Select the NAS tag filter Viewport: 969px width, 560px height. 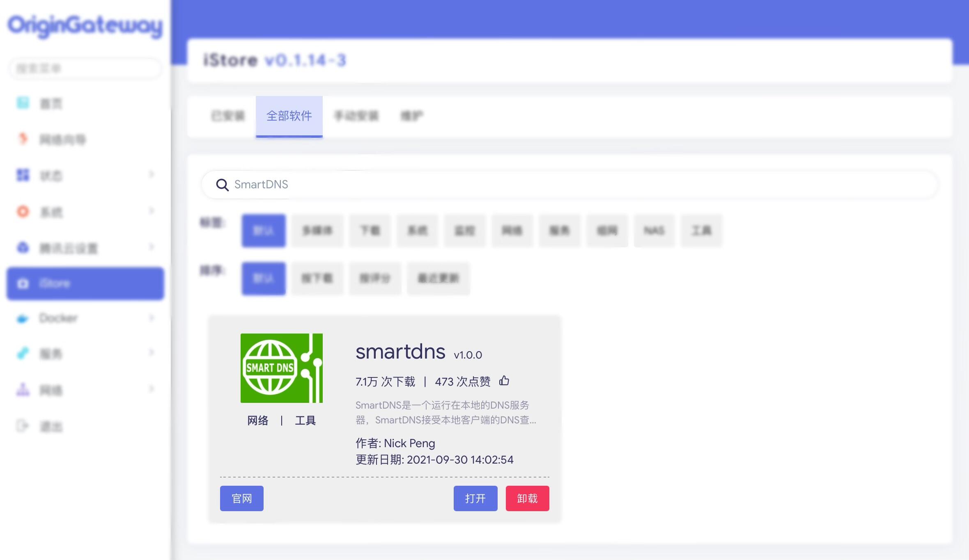pyautogui.click(x=654, y=231)
